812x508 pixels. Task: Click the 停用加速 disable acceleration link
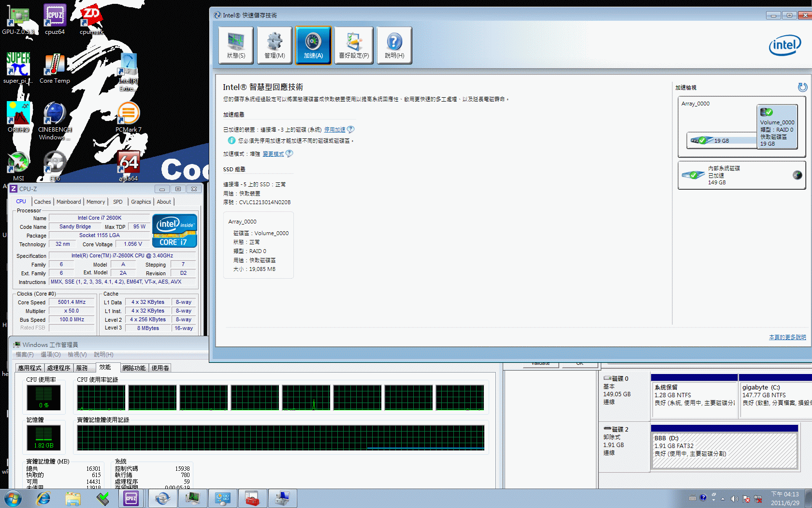(335, 130)
